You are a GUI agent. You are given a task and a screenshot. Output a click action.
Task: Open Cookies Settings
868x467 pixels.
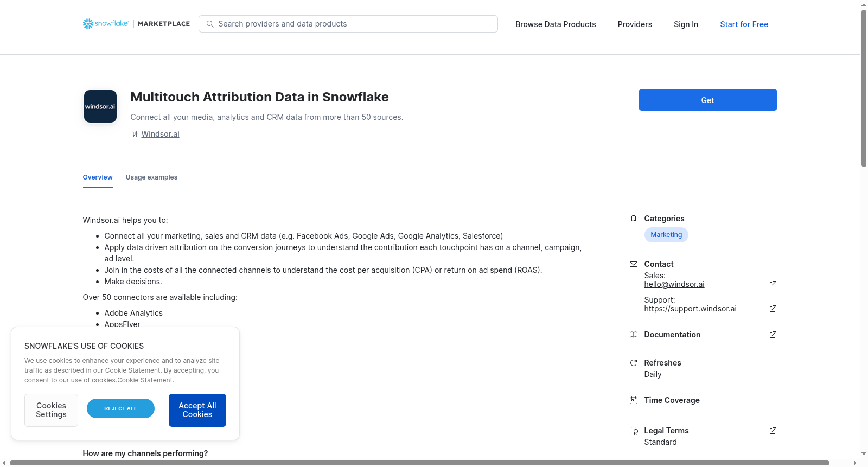[51, 410]
